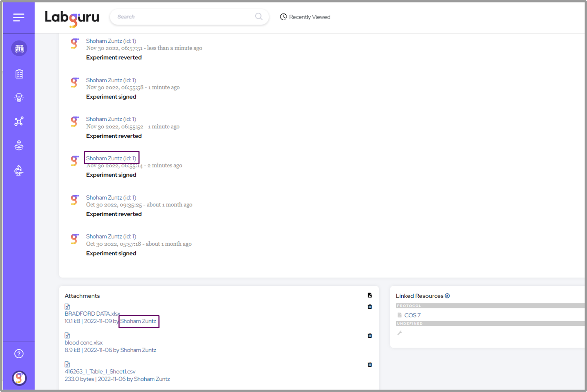Open the hamburger menu in the sidebar
Image resolution: width=587 pixels, height=392 pixels.
pos(19,17)
